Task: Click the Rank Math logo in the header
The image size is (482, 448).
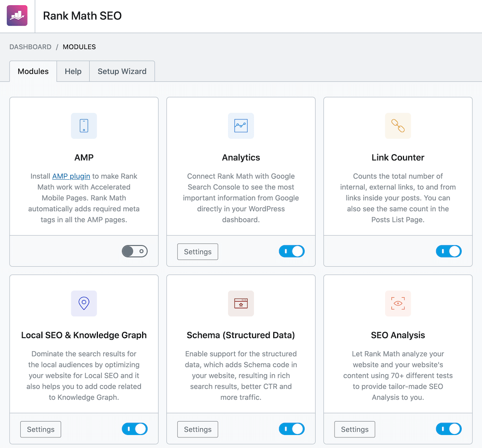Action: 17,15
